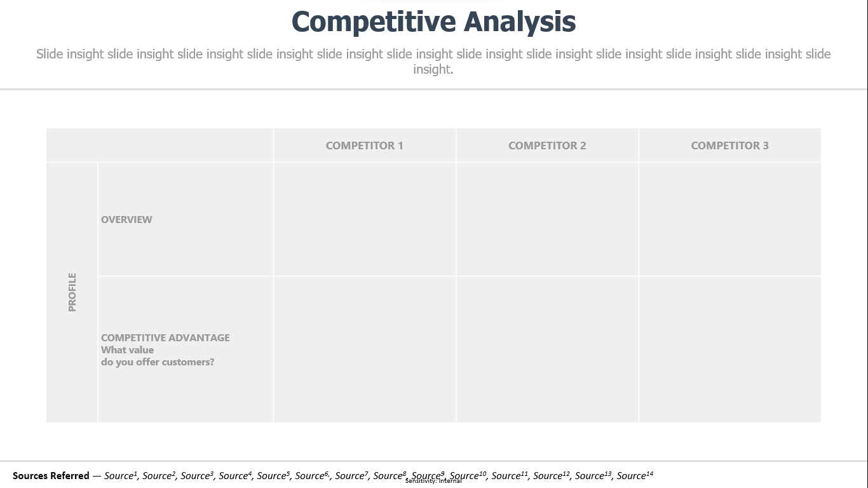Click the empty Overview cell for Competitor 3

click(730, 219)
